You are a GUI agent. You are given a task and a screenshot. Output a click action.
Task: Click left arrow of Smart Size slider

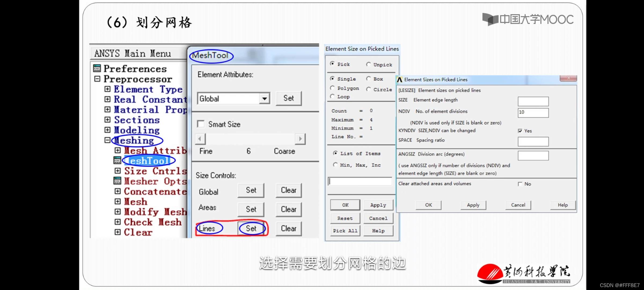click(x=200, y=139)
